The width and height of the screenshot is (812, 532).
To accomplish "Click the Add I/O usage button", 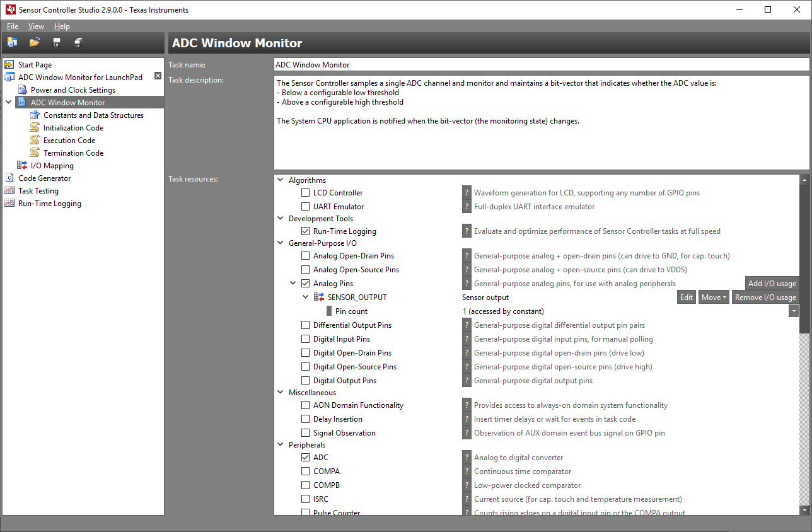I will (x=772, y=284).
